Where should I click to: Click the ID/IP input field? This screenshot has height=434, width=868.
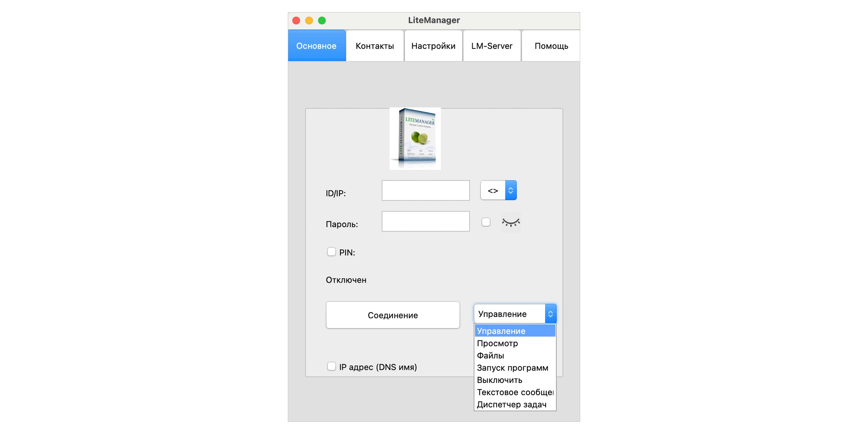pyautogui.click(x=426, y=190)
